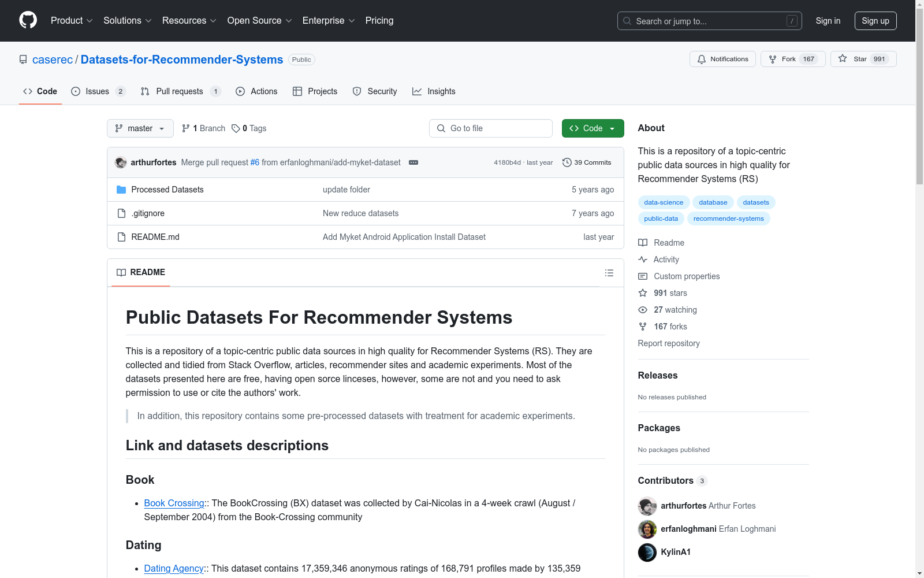Open the Product dropdown menu
This screenshot has height=578, width=924.
(72, 21)
